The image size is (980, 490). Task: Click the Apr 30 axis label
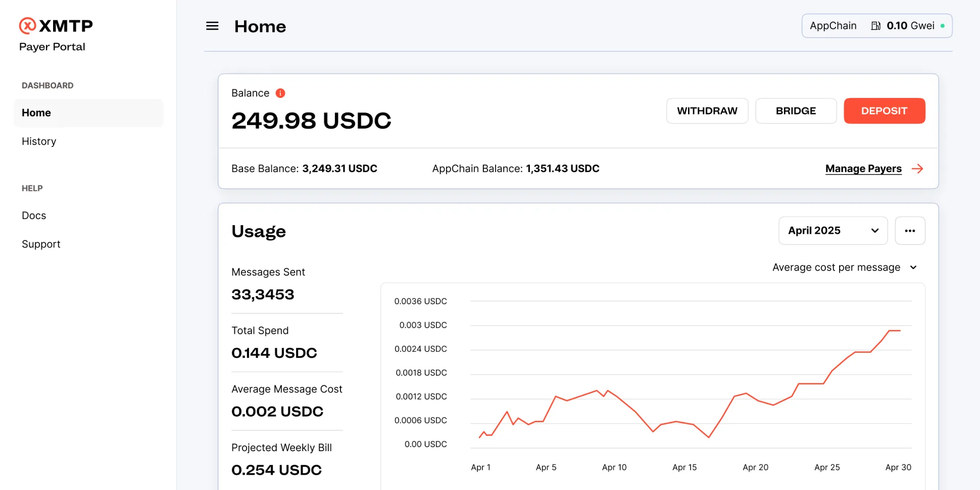(898, 467)
